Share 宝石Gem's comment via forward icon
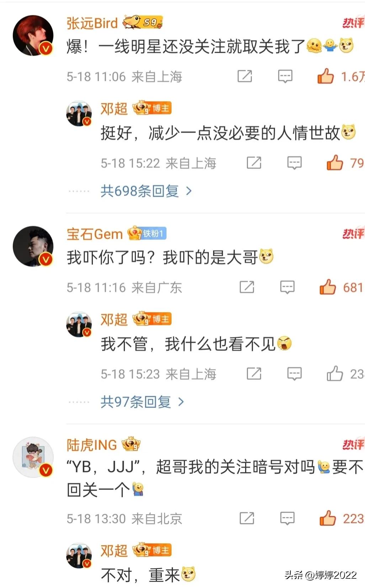The width and height of the screenshot is (365, 588). pyautogui.click(x=247, y=287)
